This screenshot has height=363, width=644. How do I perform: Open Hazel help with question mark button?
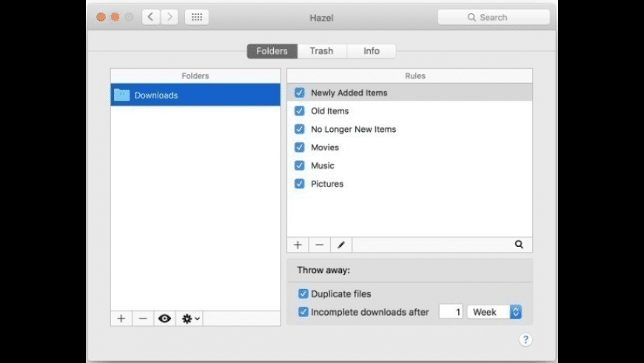(526, 339)
